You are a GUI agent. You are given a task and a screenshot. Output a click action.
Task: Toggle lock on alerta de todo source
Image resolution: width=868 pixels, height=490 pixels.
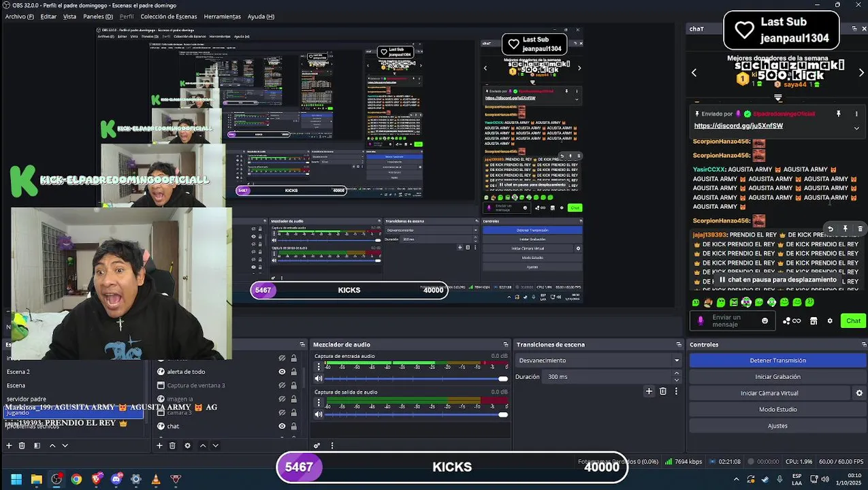pyautogui.click(x=294, y=372)
